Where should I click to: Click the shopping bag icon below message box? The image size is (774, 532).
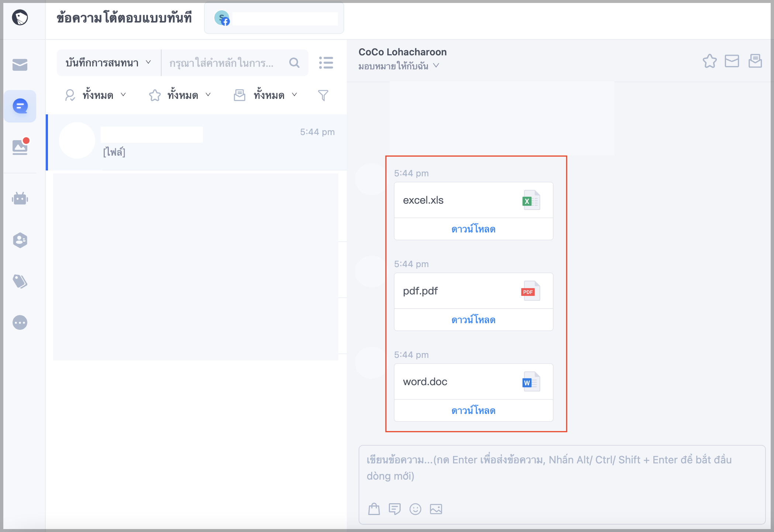[374, 509]
